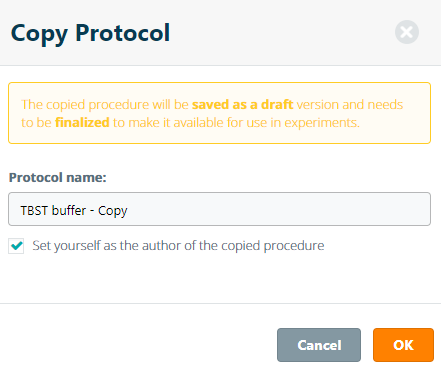The width and height of the screenshot is (441, 377).
Task: Click the 'Copy Protocol' dialog title
Action: (90, 33)
